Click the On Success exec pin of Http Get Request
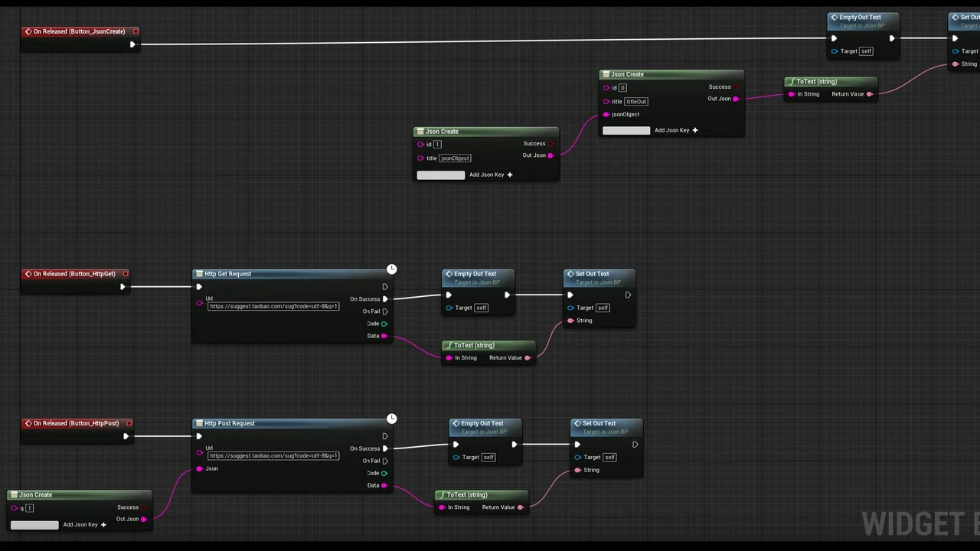 385,299
